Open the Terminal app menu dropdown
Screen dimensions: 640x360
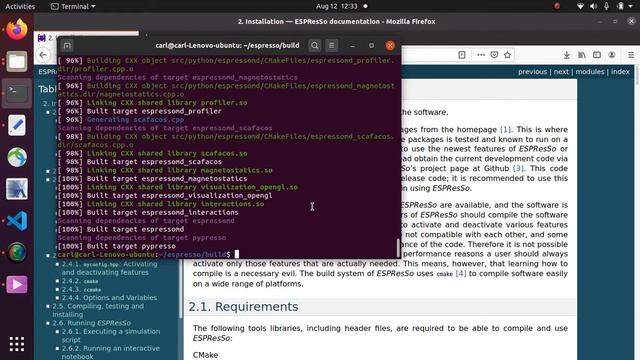[x=73, y=6]
